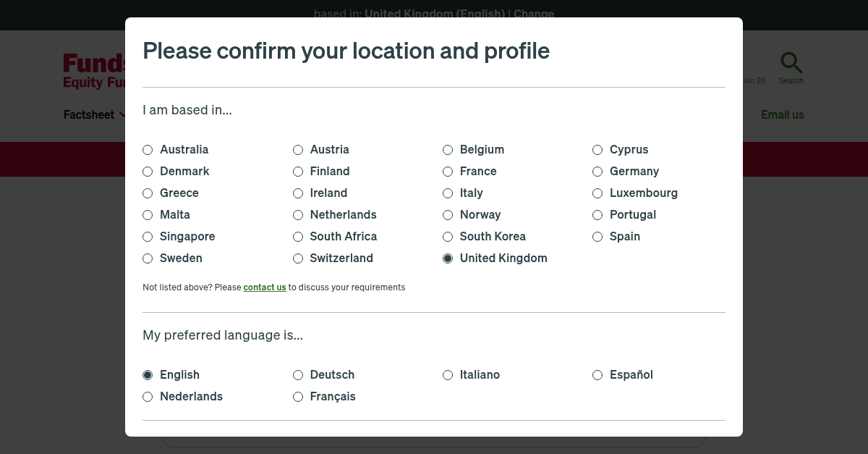Select Singapore as your location
Screen dimensions: 868x454
point(148,237)
